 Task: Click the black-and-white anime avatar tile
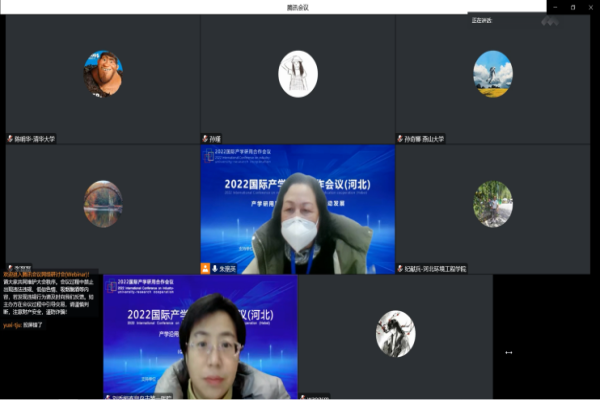(395, 333)
